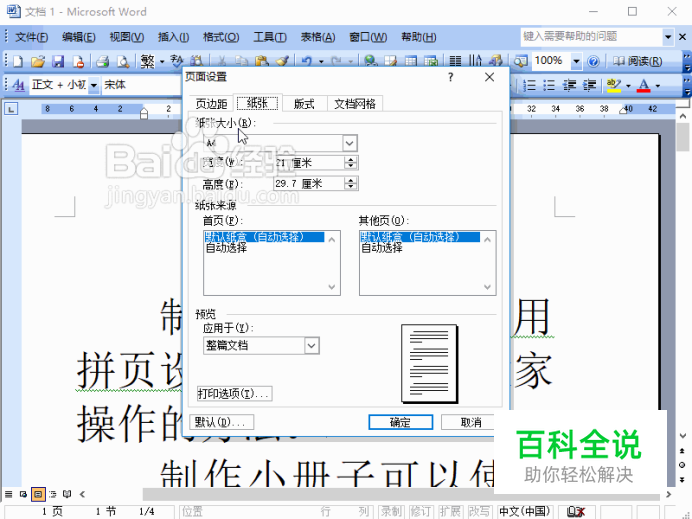This screenshot has height=519, width=692.
Task: Click the Decrease Indent icon
Action: tap(569, 84)
